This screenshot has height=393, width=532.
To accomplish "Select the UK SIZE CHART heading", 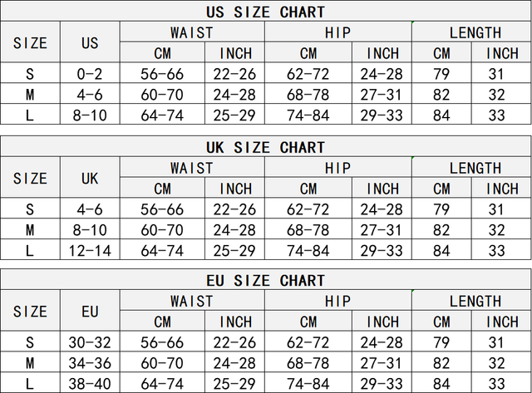I will pyautogui.click(x=266, y=147).
